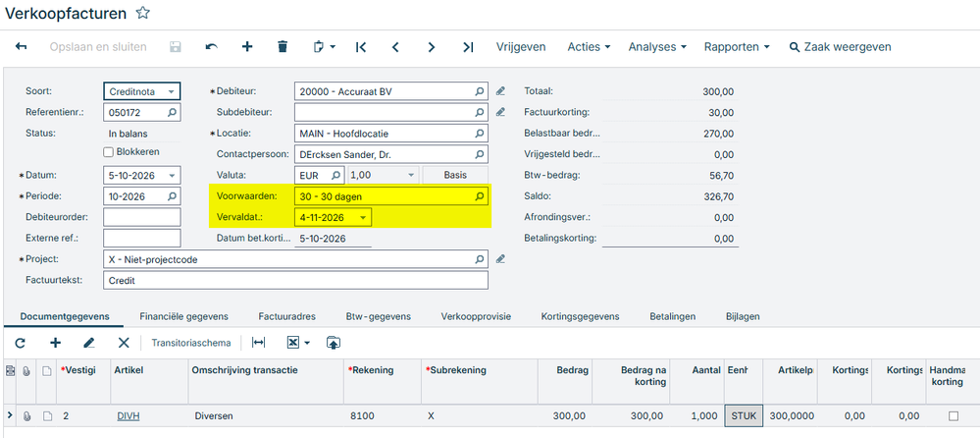
Task: Jump to first record icon
Action: click(x=361, y=47)
